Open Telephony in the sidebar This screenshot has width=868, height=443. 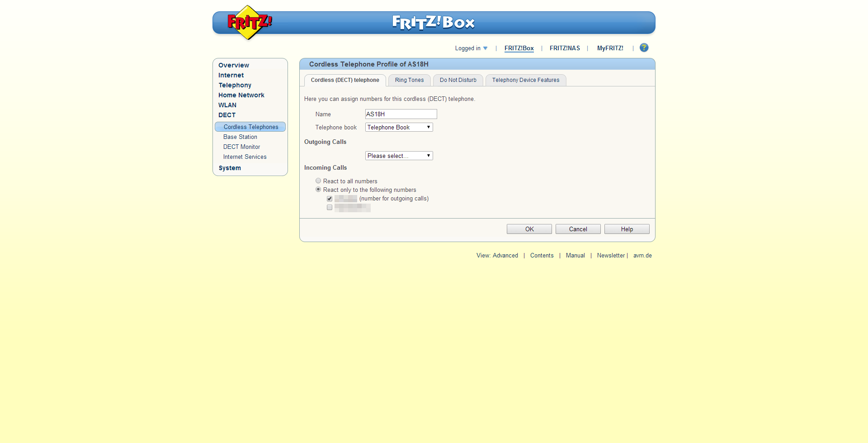pyautogui.click(x=235, y=85)
